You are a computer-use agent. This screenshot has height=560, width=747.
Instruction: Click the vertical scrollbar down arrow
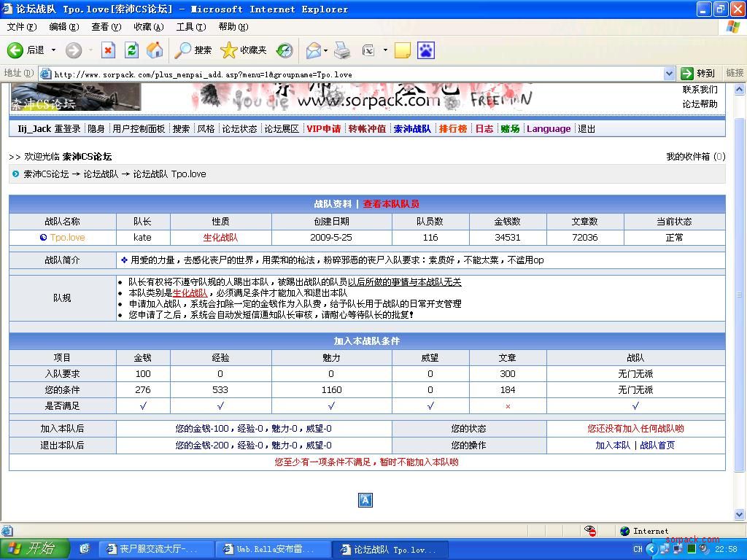(x=740, y=514)
